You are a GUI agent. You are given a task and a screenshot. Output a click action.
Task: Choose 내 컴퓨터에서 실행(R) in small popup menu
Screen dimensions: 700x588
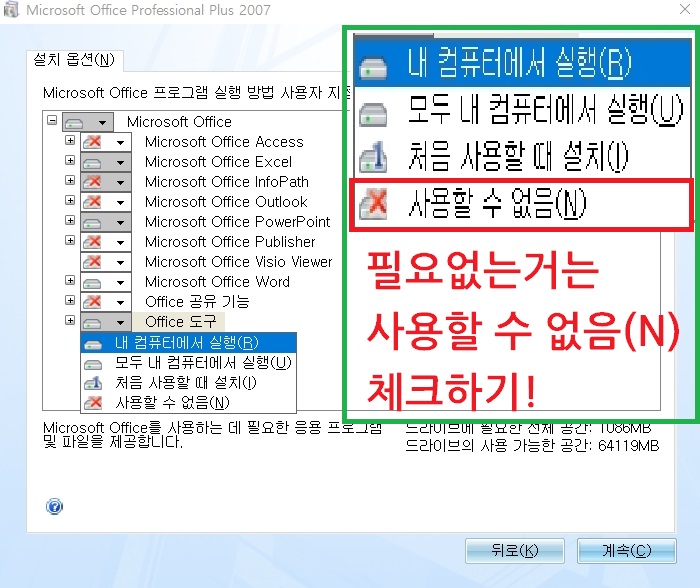188,342
